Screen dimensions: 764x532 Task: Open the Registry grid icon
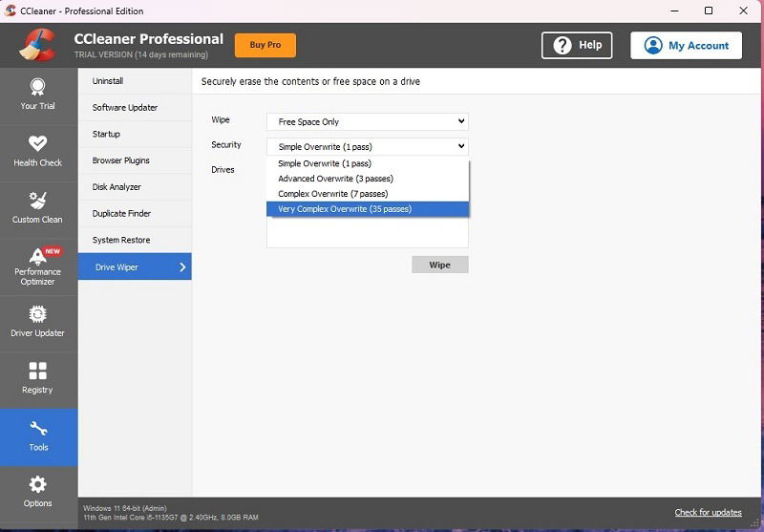(37, 371)
